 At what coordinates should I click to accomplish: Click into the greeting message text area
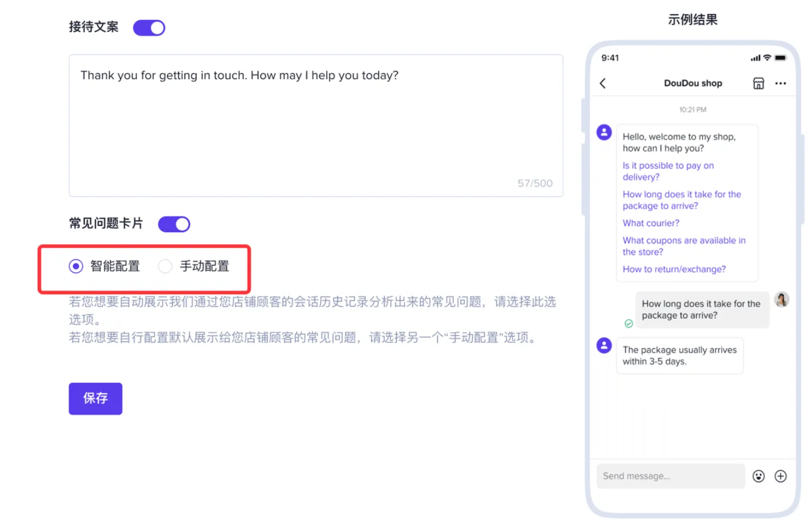pos(316,126)
